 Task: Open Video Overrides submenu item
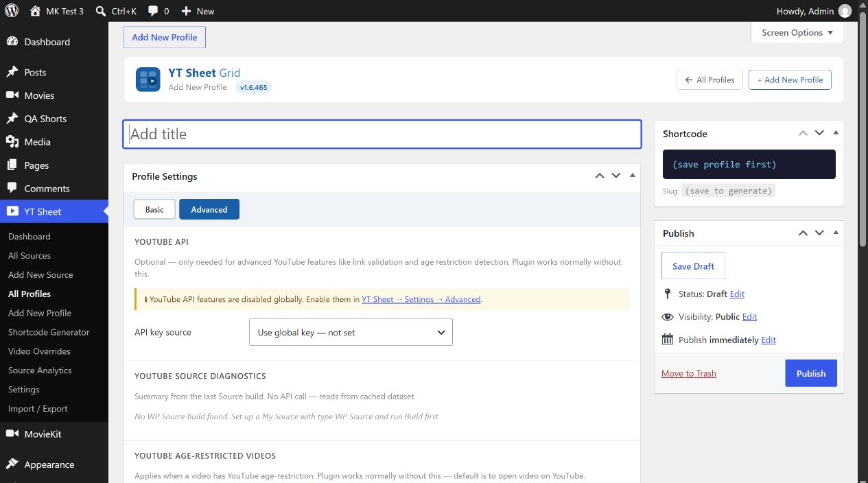point(39,351)
